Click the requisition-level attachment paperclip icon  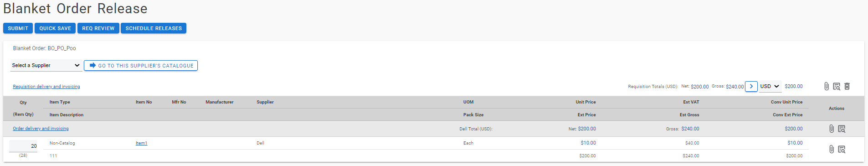coord(827,86)
